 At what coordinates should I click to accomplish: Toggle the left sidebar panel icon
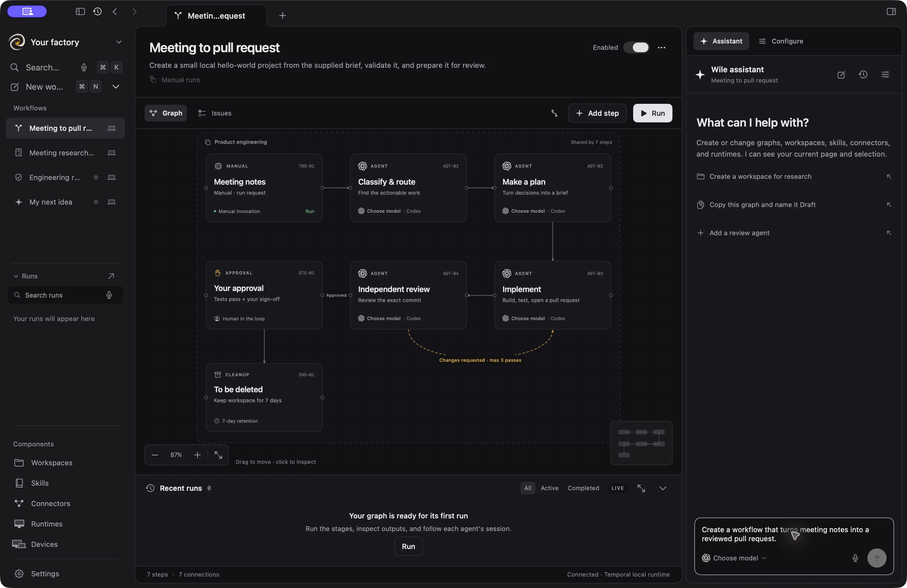pyautogui.click(x=80, y=11)
